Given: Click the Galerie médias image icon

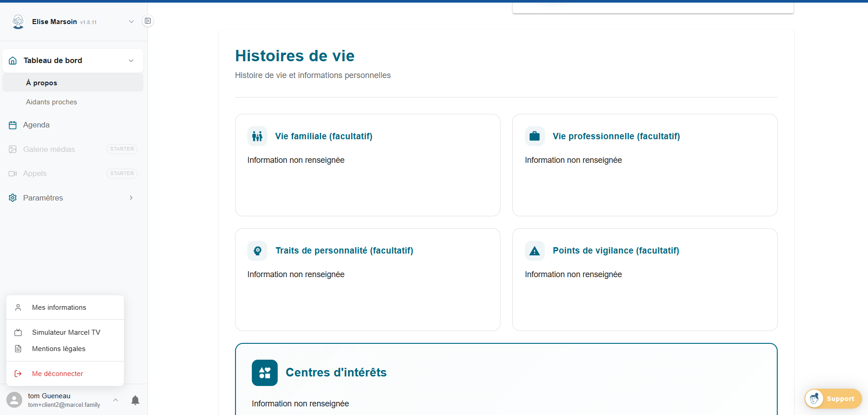Looking at the screenshot, I should click(12, 149).
